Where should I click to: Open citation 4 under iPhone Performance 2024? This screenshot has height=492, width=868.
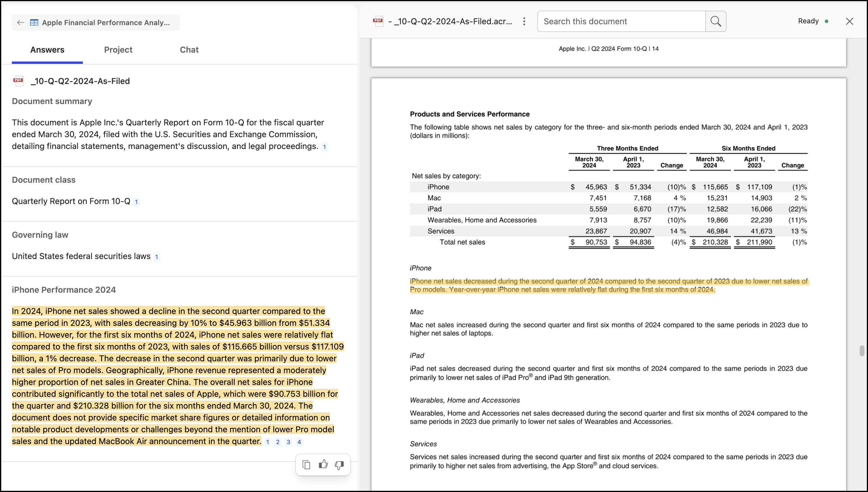[299, 442]
